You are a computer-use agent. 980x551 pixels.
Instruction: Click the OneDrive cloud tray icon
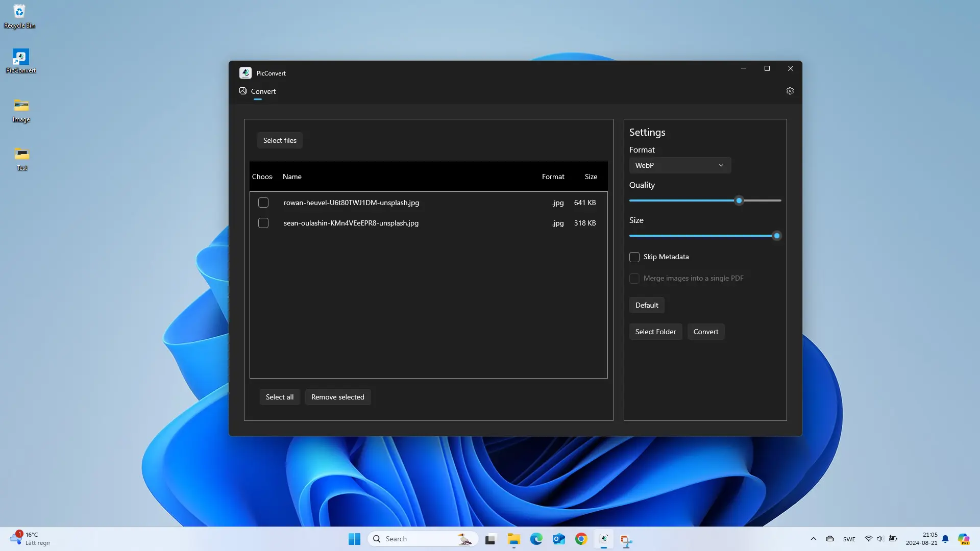tap(830, 539)
